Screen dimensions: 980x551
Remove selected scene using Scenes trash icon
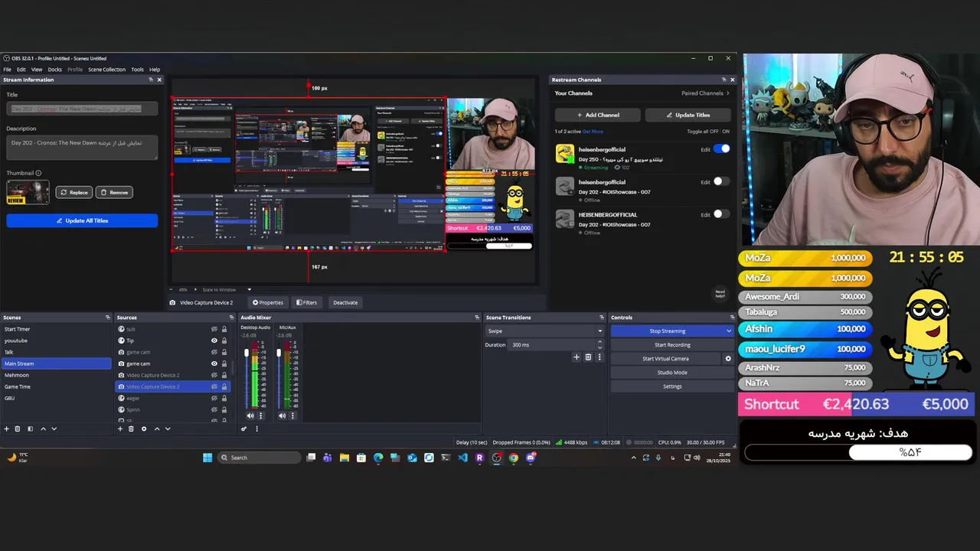click(x=18, y=429)
